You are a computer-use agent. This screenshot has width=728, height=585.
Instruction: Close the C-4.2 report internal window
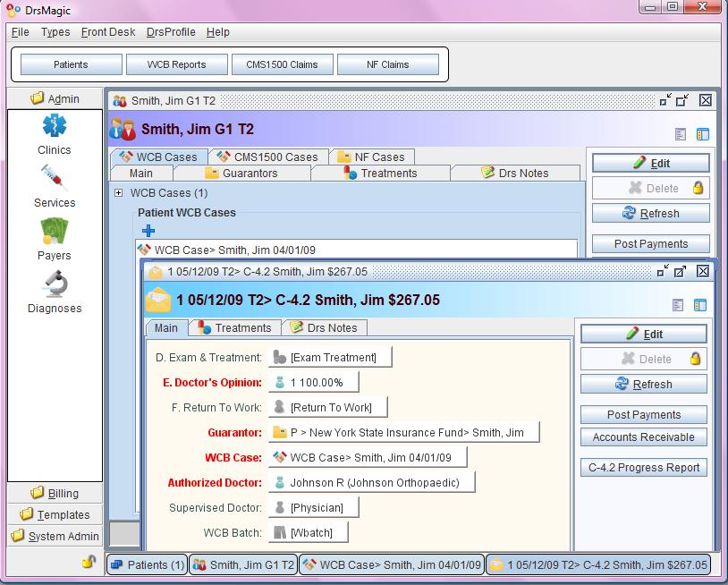[x=703, y=271]
